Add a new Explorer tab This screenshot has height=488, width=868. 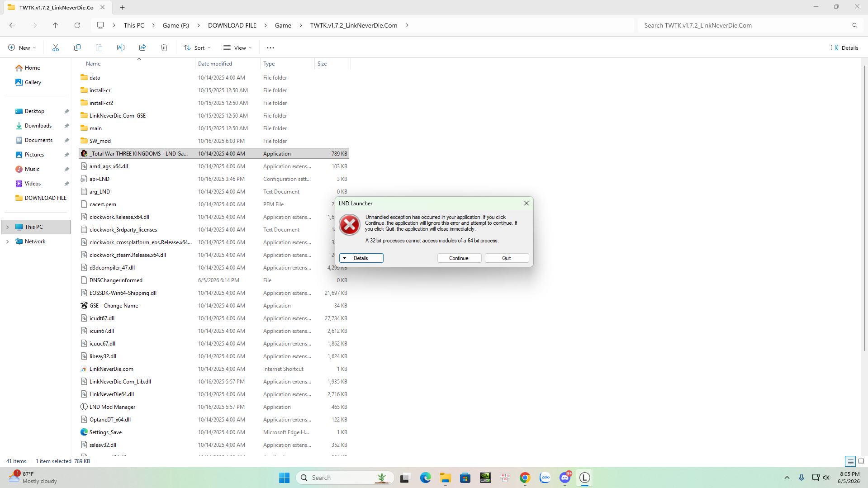coord(122,7)
